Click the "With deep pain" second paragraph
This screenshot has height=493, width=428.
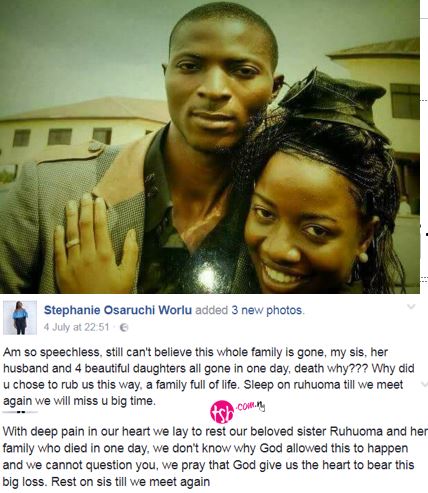coord(215,457)
